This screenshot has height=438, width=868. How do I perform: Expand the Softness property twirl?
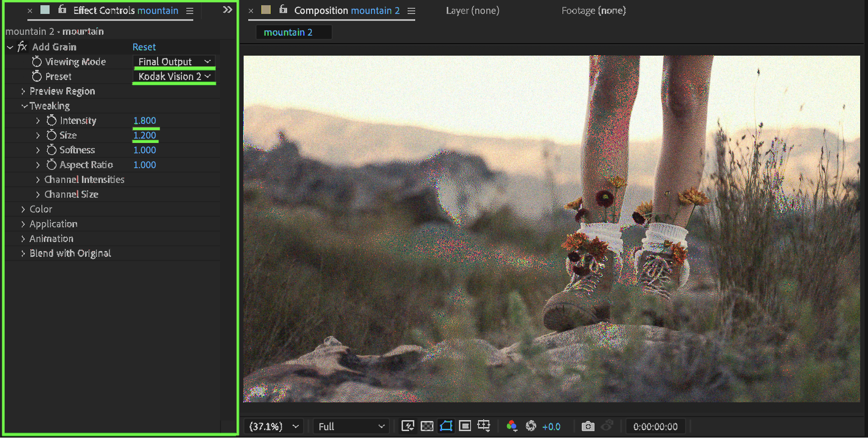pos(38,150)
